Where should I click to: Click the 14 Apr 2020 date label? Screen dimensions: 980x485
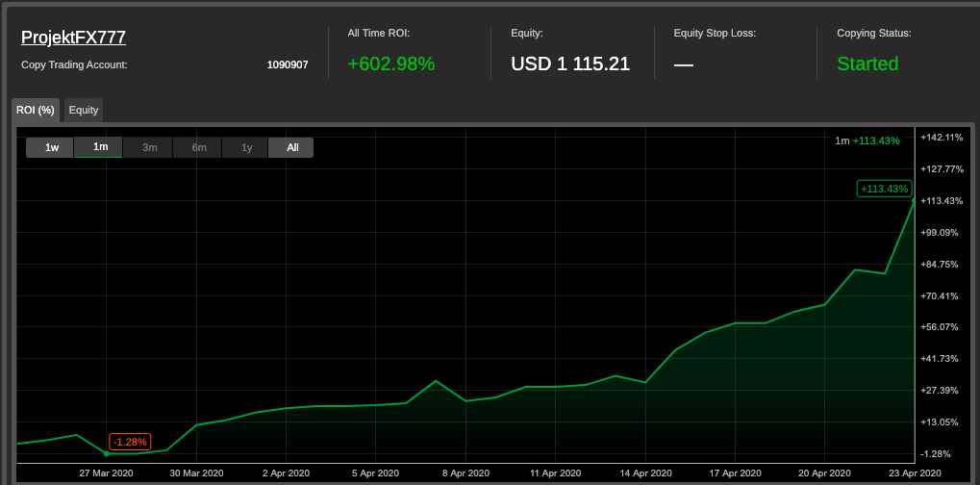(x=645, y=472)
